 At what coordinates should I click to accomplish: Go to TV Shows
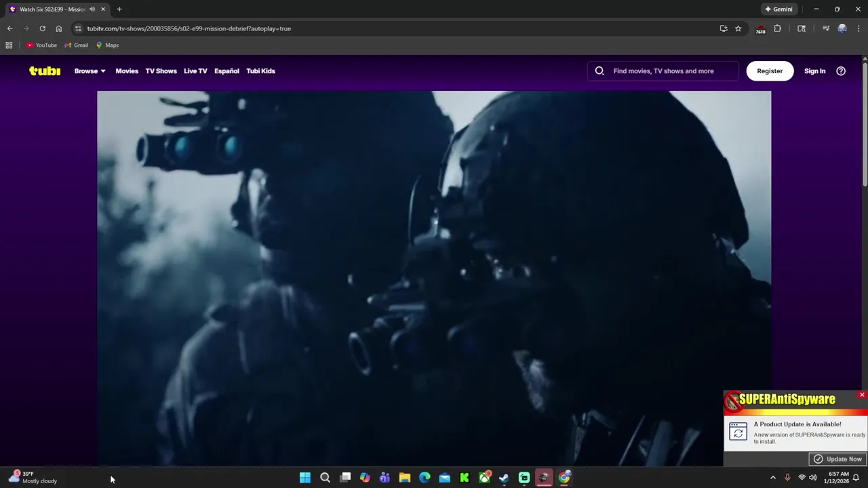point(161,71)
